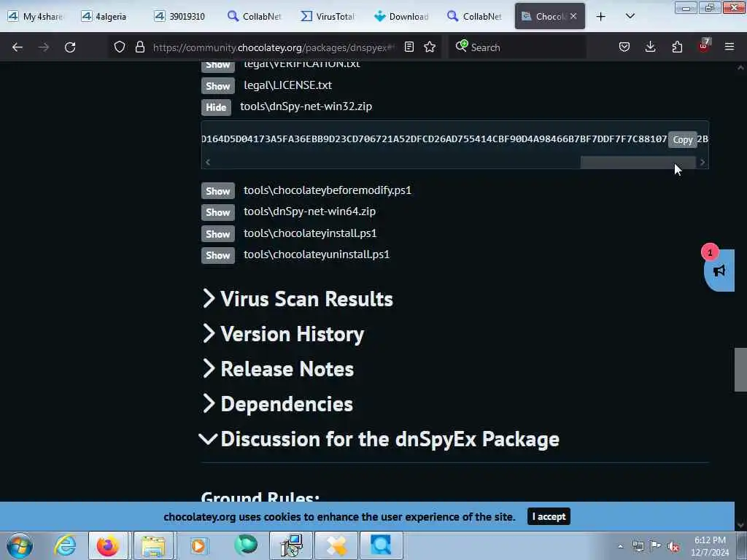
Task: Open the blue magnifier taskbar app
Action: pos(381,545)
